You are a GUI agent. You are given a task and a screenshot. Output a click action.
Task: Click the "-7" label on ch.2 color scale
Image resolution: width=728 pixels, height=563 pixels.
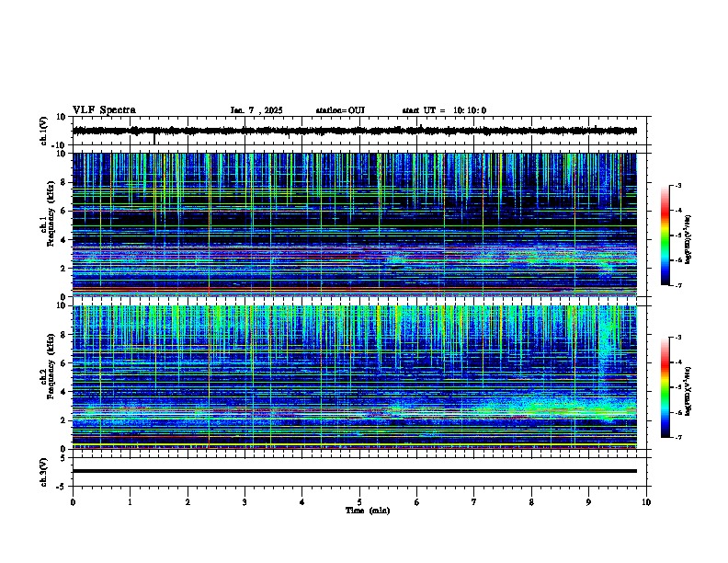677,438
